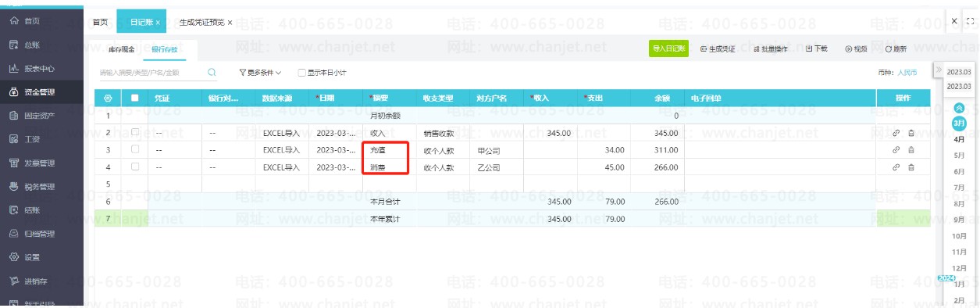Open table column settings gear icon

[108, 98]
